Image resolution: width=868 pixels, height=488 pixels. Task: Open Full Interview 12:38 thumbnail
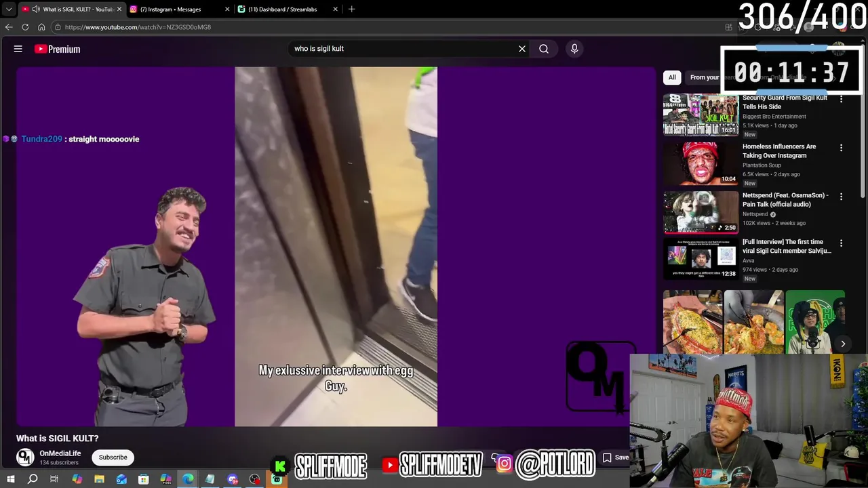[x=701, y=259]
